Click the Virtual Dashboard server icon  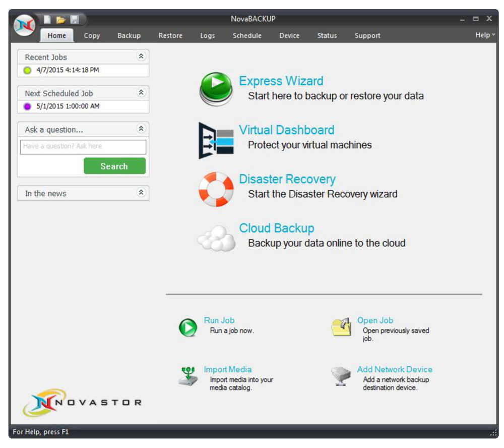pyautogui.click(x=216, y=140)
